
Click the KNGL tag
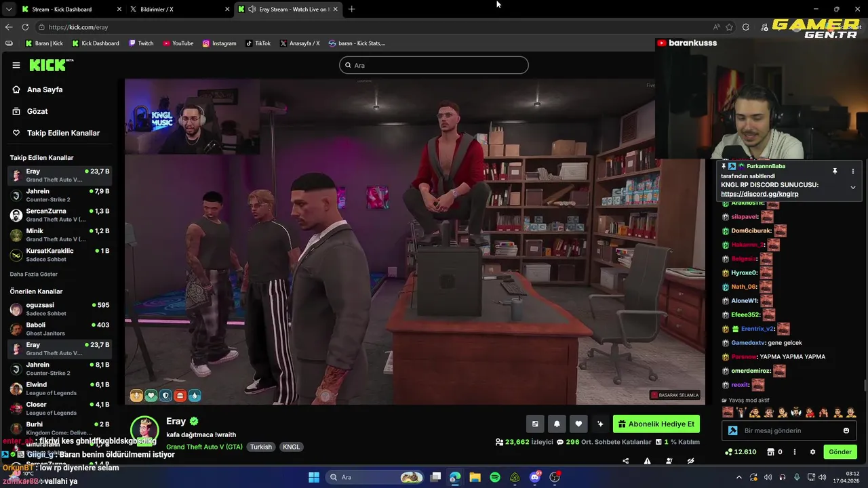292,447
